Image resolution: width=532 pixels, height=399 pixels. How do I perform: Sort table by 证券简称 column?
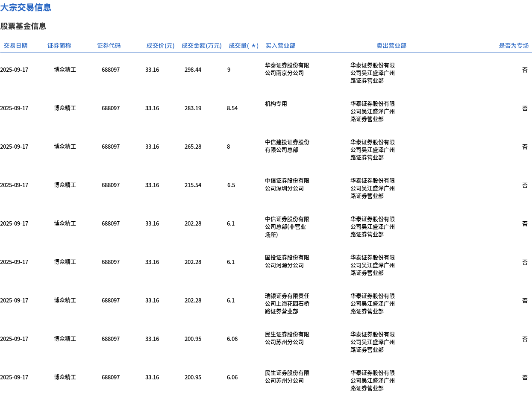pyautogui.click(x=59, y=45)
